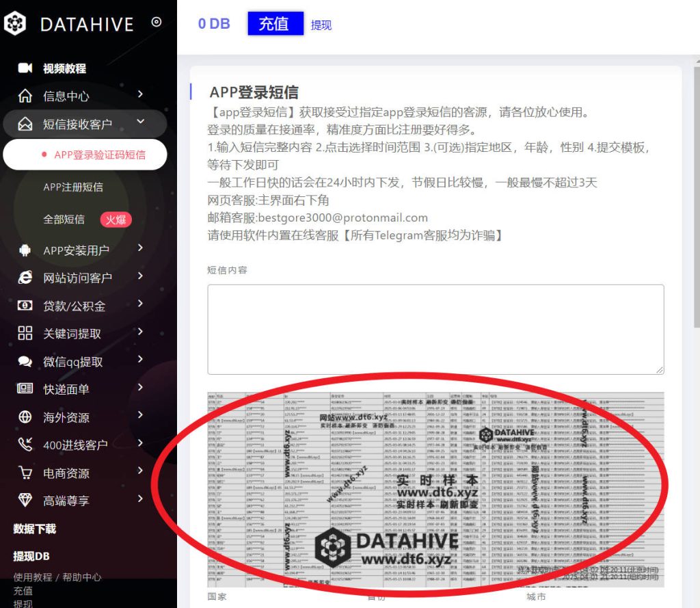Collapse the 短信接收客户 chevron
This screenshot has height=608, width=700.
tap(140, 122)
